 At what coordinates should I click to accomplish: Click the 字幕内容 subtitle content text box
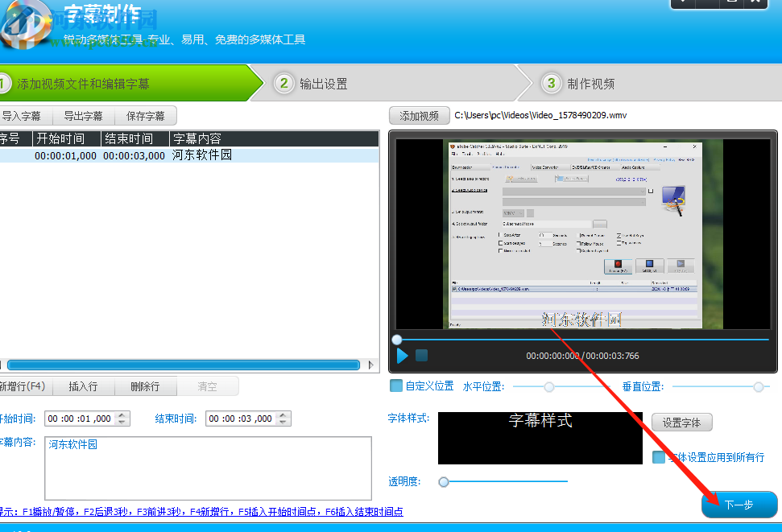point(208,468)
